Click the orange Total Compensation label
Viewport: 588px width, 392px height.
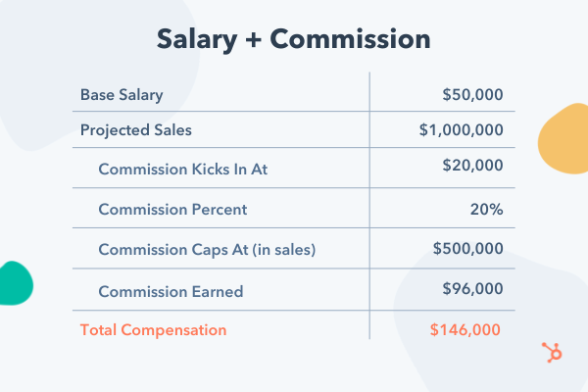pyautogui.click(x=153, y=329)
